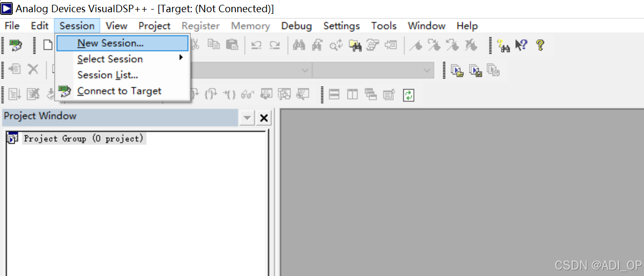This screenshot has height=276, width=644.
Task: Open the Tools menu
Action: (384, 25)
